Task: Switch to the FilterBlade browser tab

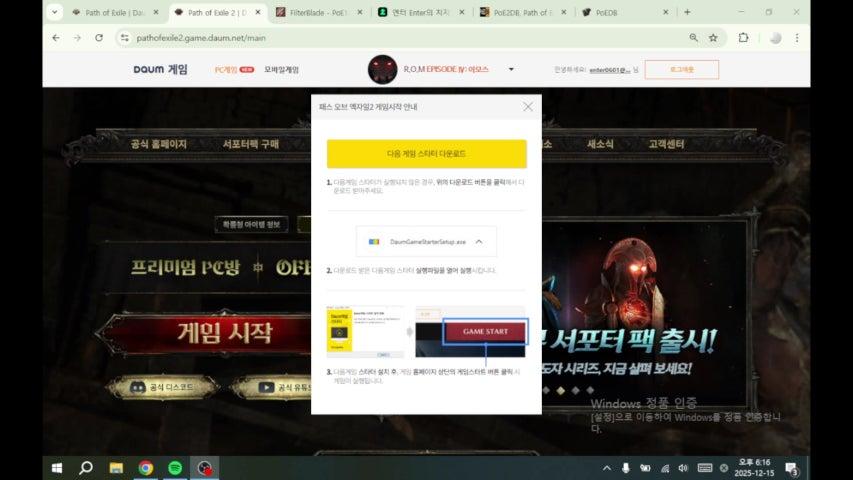Action: click(x=316, y=12)
